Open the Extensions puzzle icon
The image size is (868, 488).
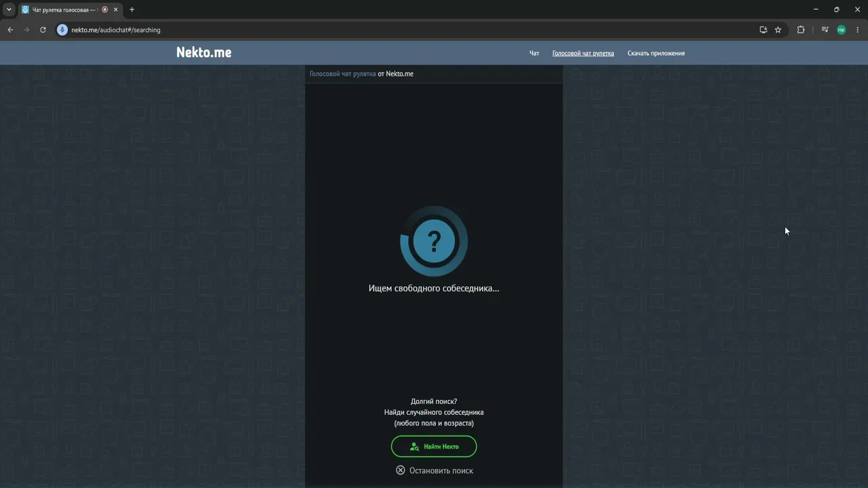click(x=801, y=30)
